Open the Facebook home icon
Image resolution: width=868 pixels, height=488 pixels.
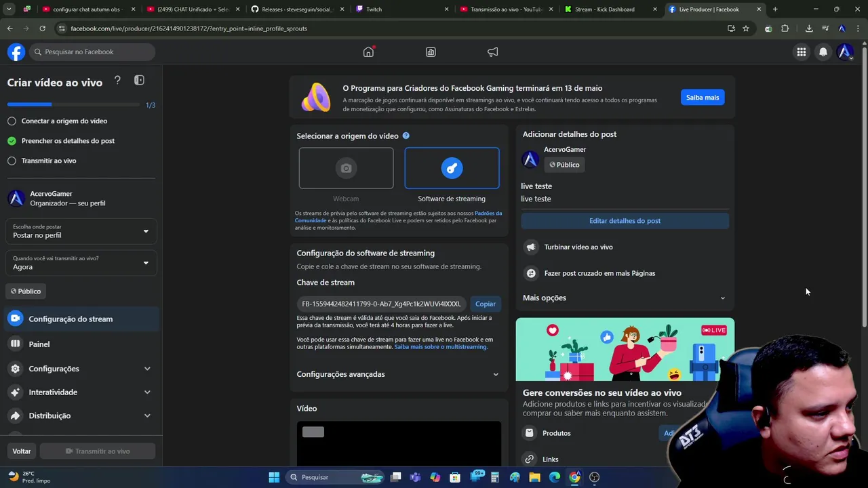pos(368,52)
